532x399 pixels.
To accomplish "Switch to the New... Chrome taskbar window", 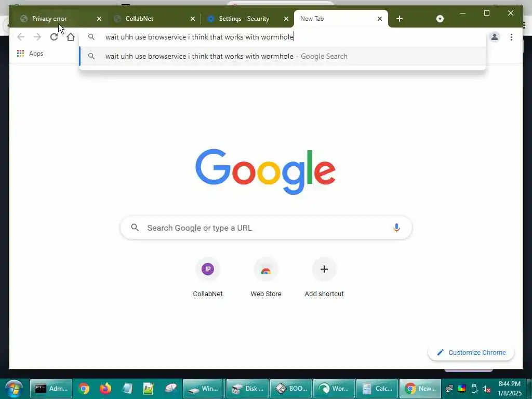I will 420,389.
